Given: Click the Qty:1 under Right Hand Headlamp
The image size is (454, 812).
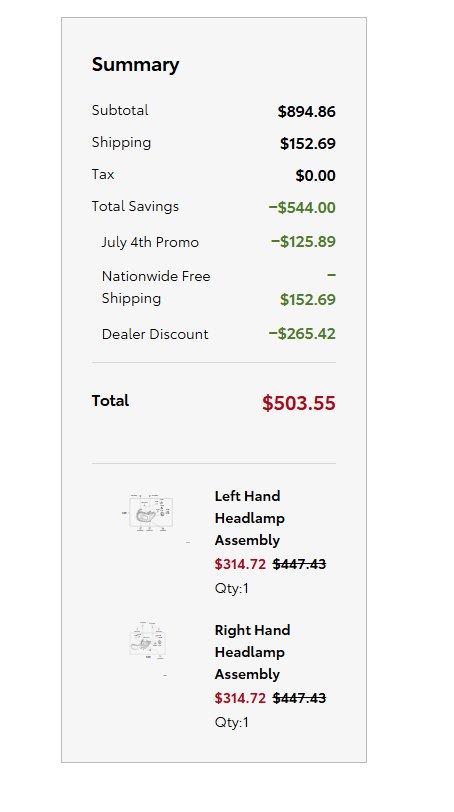Looking at the screenshot, I should (x=231, y=722).
